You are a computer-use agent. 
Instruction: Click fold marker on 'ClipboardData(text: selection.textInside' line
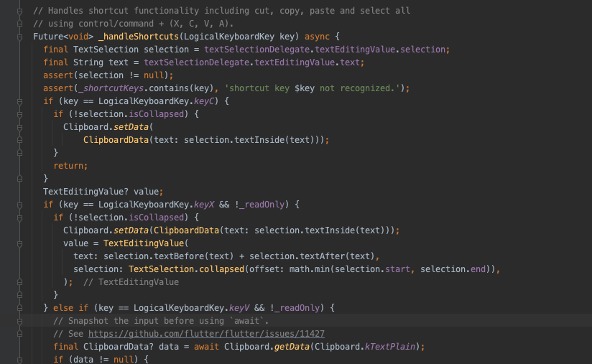tap(19, 140)
